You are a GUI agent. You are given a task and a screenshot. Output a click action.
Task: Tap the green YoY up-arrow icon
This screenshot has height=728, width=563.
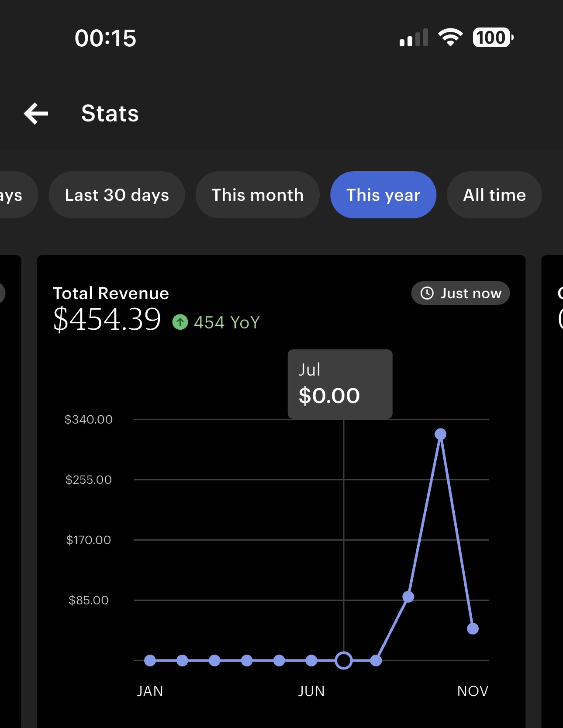[180, 322]
